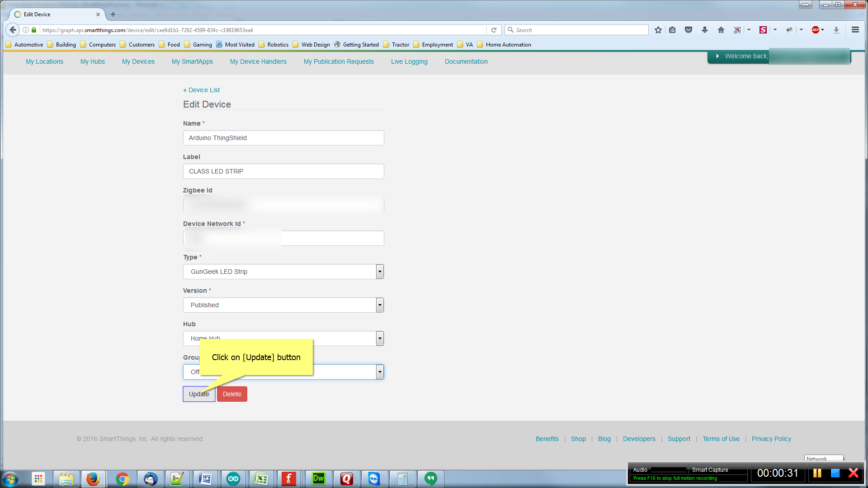Click the Label input field
Viewport: 868px width, 488px height.
283,171
